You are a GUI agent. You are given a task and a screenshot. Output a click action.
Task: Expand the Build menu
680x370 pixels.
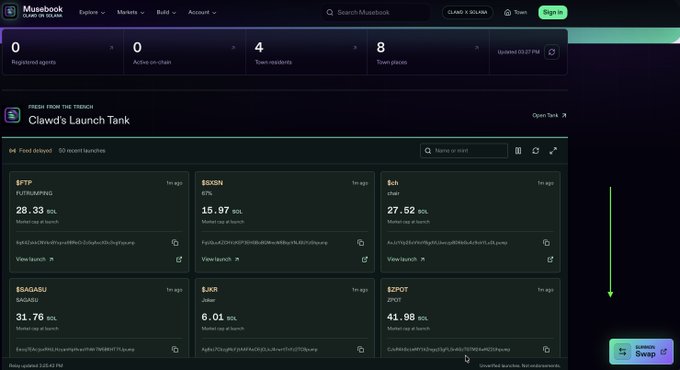point(166,13)
